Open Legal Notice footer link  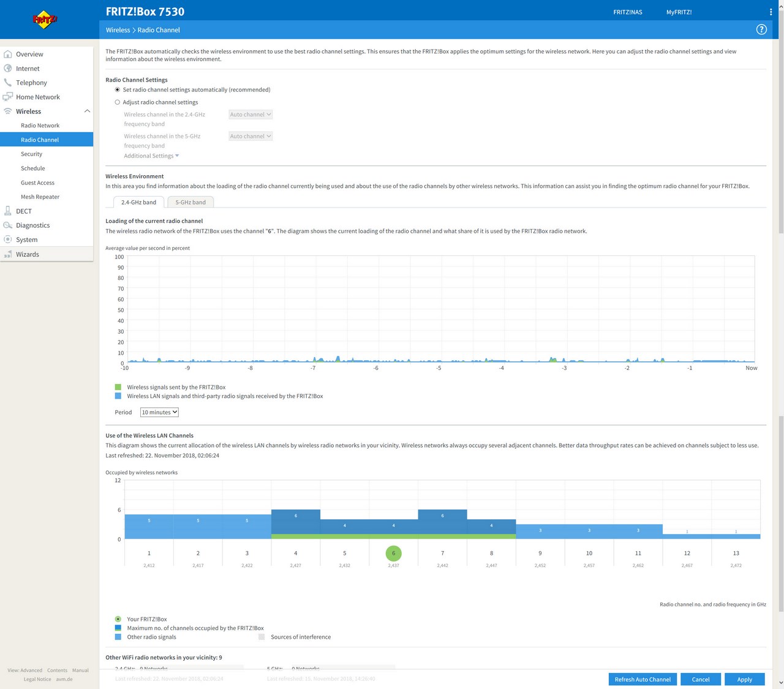click(x=37, y=679)
